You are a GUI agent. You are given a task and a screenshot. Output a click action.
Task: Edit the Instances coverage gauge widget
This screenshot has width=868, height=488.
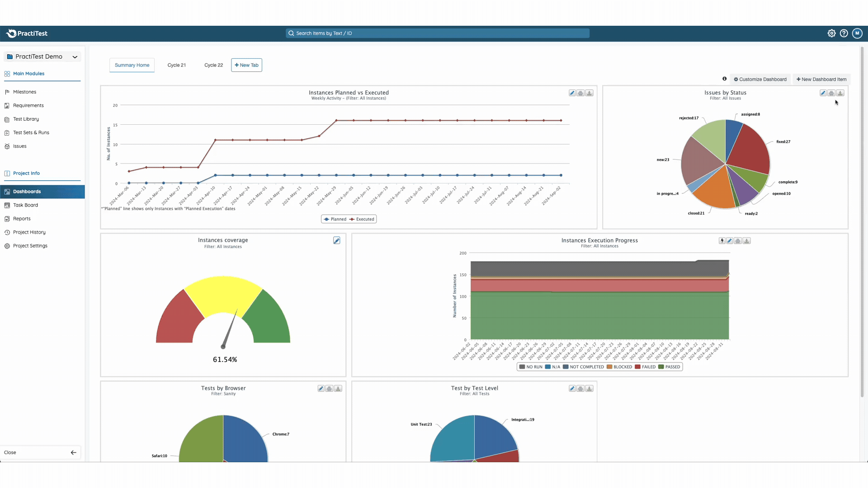point(336,241)
